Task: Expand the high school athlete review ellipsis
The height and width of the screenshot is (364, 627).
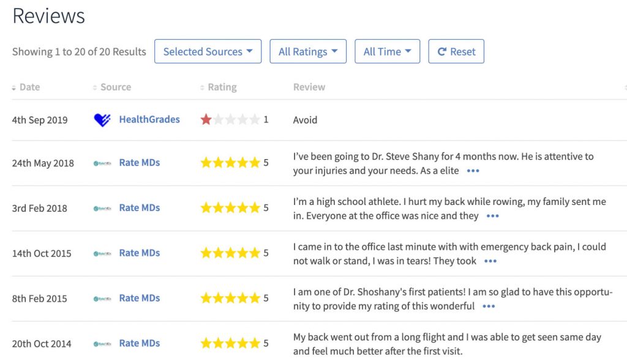Action: (x=492, y=216)
